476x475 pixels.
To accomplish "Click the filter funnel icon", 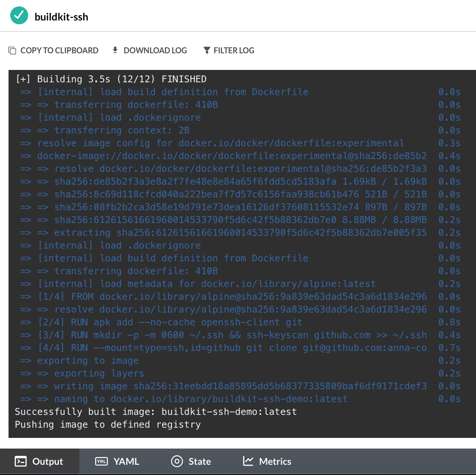I will (x=207, y=50).
